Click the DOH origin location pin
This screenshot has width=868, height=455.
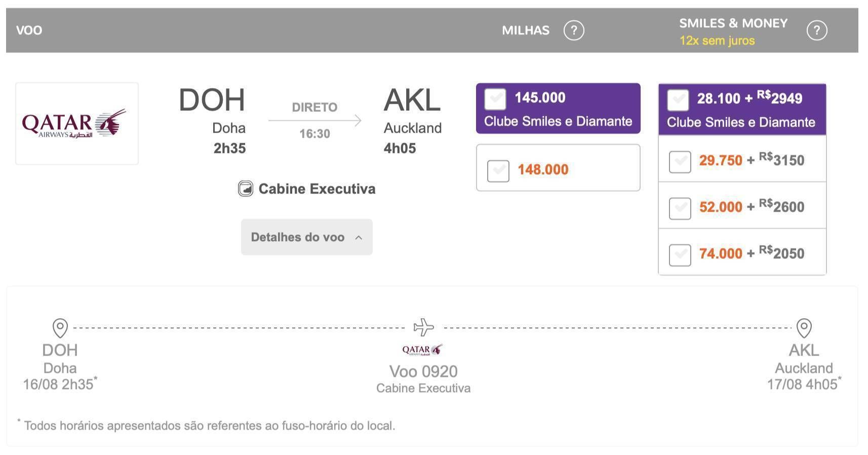tap(60, 328)
